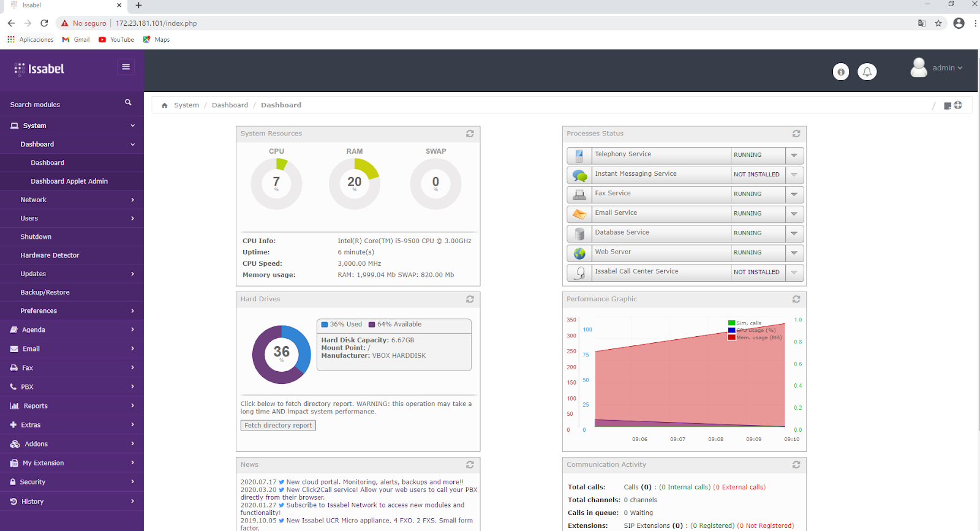Viewport: 980px width, 531px height.
Task: Click the Issabel logo
Action: tap(39, 69)
